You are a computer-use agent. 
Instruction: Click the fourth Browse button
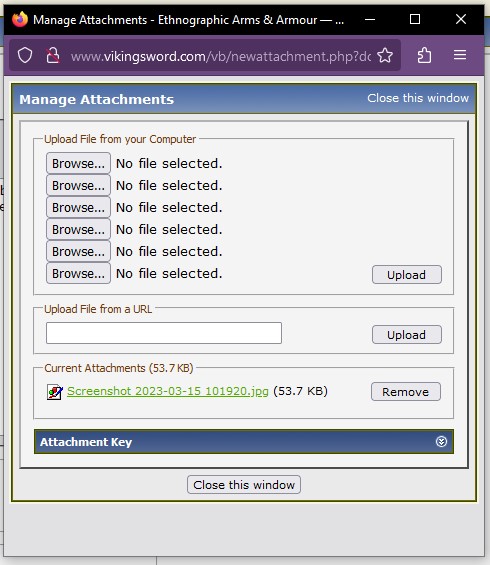point(78,230)
